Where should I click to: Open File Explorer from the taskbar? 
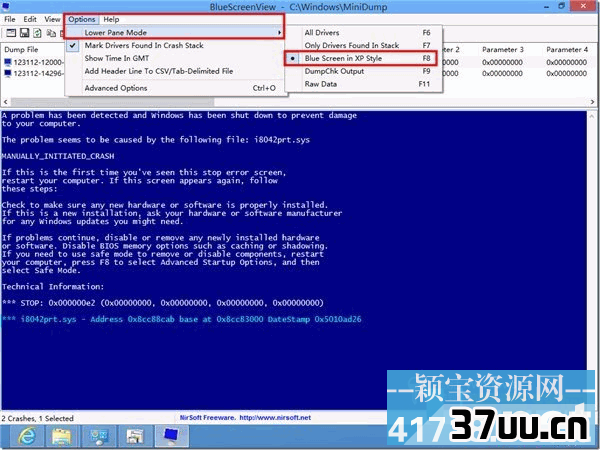(x=62, y=436)
